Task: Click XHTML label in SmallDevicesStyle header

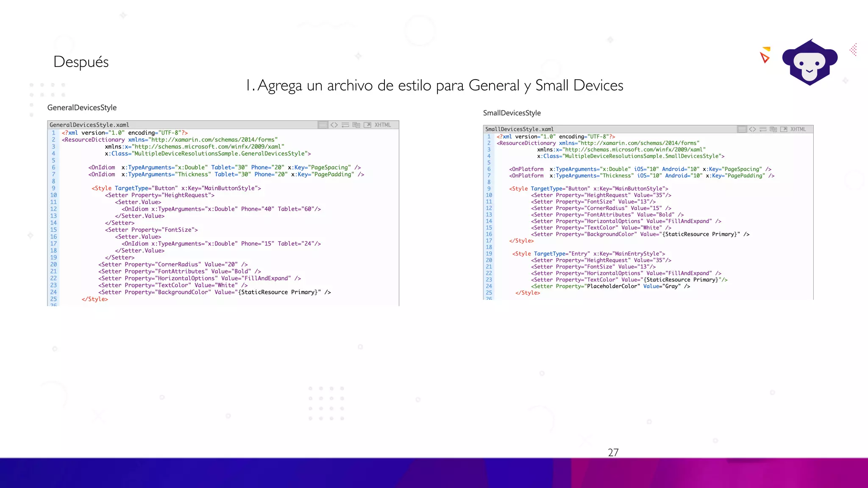Action: tap(798, 129)
